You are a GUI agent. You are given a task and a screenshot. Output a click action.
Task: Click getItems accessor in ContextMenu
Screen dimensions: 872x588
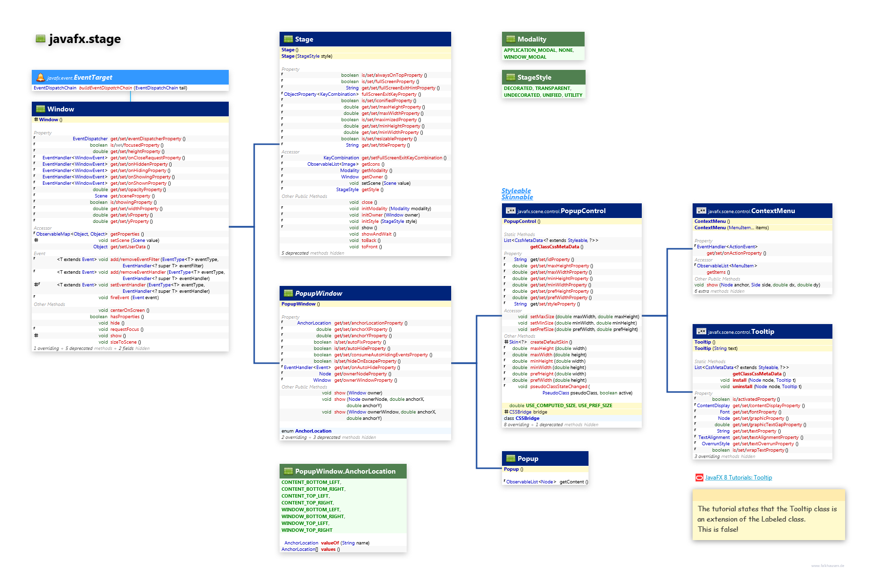(x=716, y=272)
